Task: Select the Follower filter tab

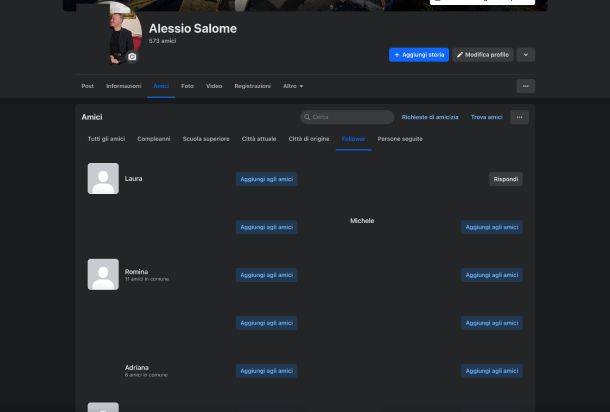Action: tap(353, 139)
